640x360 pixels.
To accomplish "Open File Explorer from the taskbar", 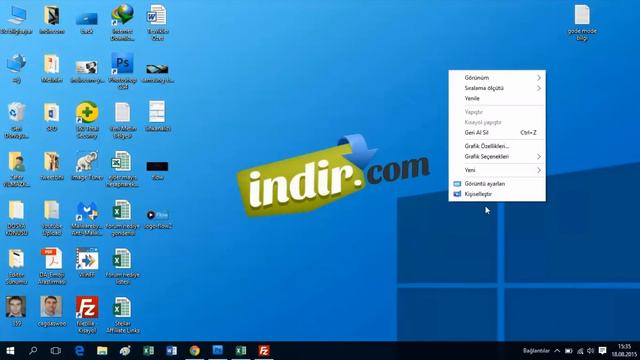I will click(x=102, y=351).
